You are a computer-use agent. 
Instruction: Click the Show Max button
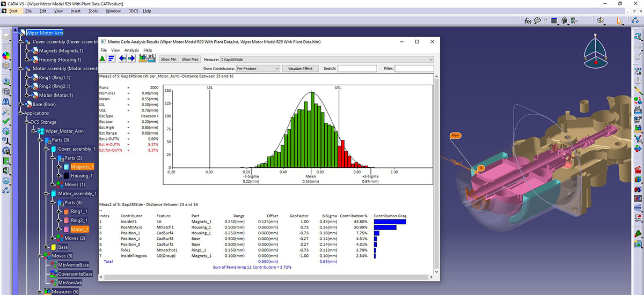pyautogui.click(x=190, y=59)
